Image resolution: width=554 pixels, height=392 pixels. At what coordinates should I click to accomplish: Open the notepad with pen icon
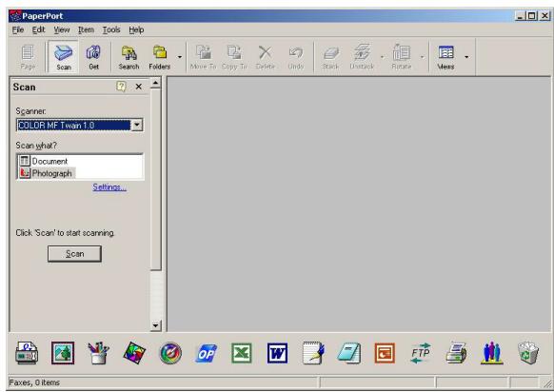[313, 353]
